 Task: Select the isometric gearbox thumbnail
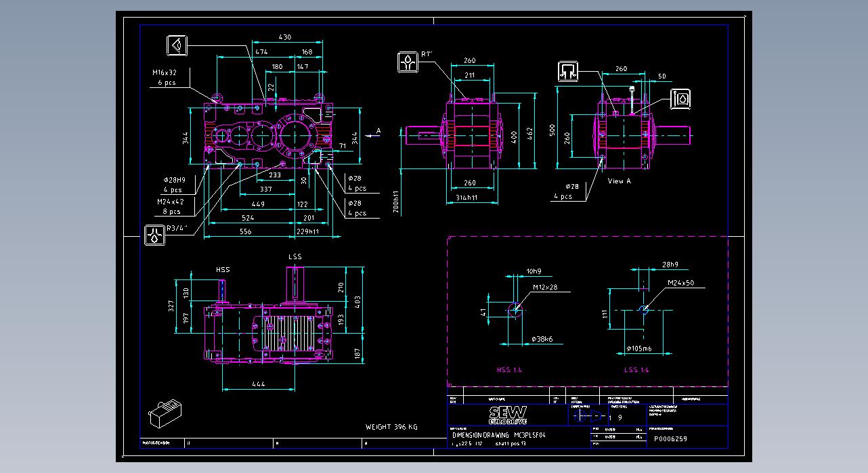pos(164,413)
